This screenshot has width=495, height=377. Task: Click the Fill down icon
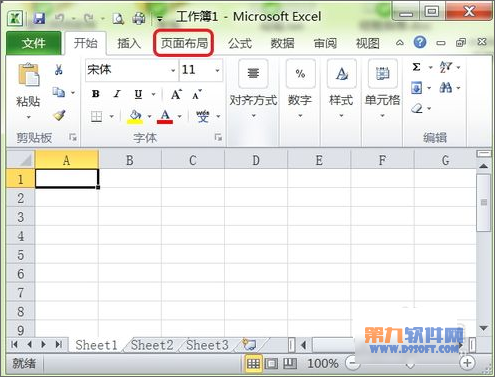pos(417,88)
